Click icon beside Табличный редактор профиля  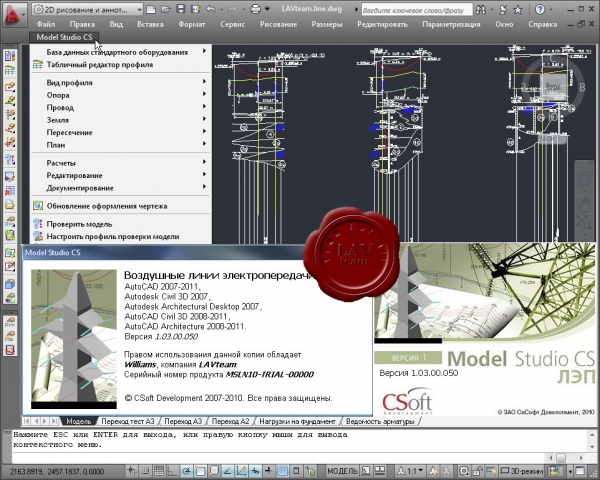coord(38,65)
